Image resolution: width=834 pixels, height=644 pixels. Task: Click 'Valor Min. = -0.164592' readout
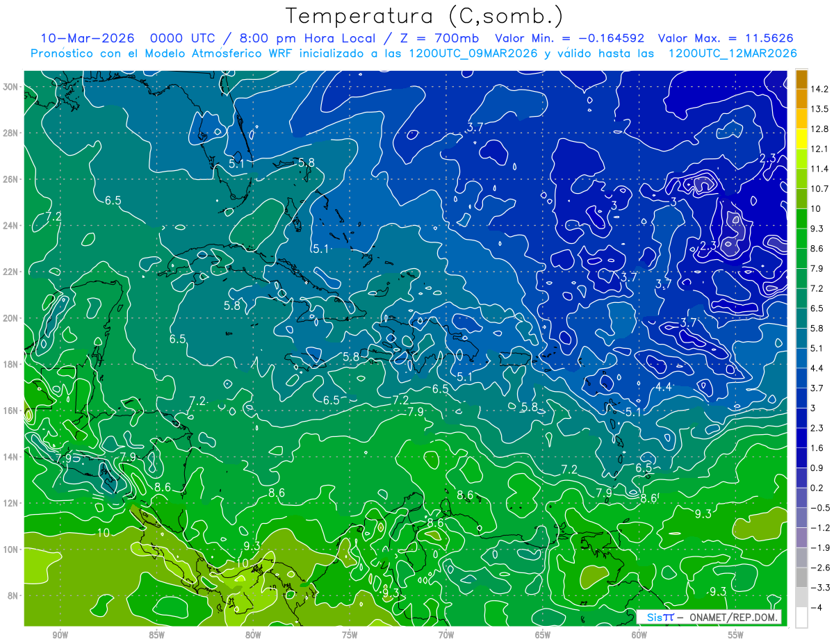[x=569, y=38]
